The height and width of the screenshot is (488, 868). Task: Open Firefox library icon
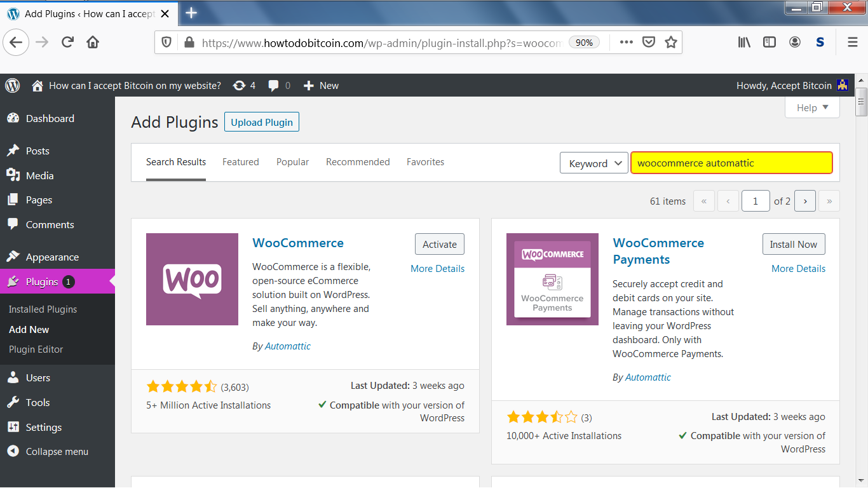[744, 43]
